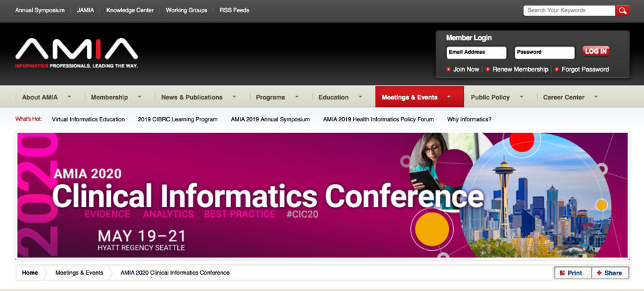Click the AMIA logo
Image resolution: width=644 pixels, height=291 pixels.
point(77,53)
